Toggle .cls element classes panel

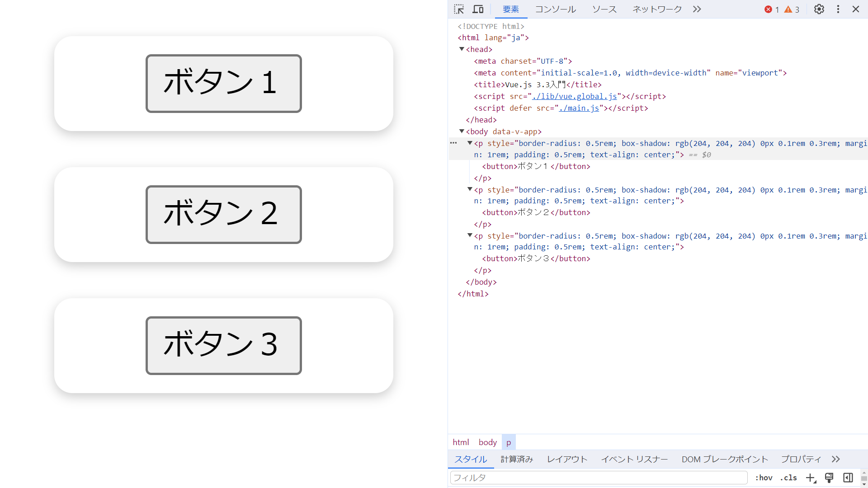[x=788, y=478]
